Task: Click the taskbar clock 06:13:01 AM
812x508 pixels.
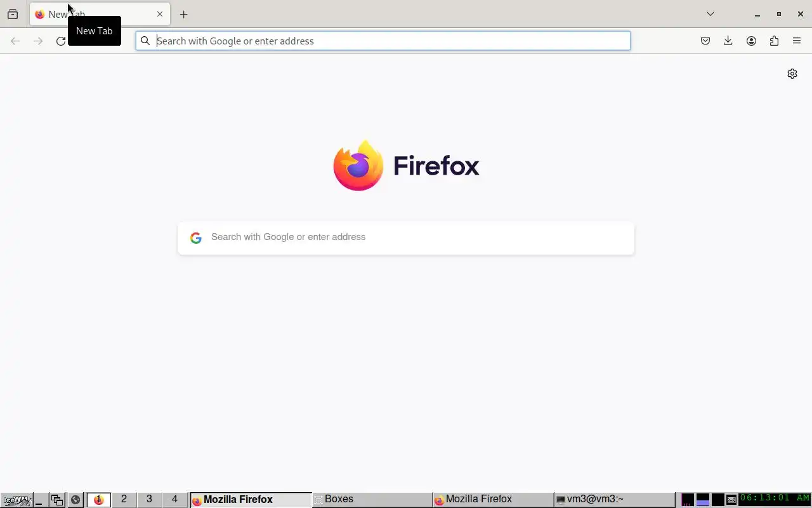Action: click(775, 499)
